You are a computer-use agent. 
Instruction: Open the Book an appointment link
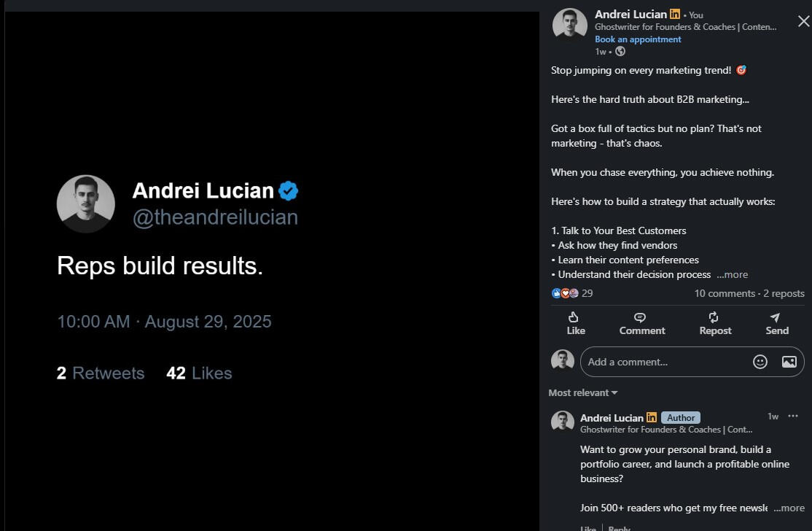638,39
